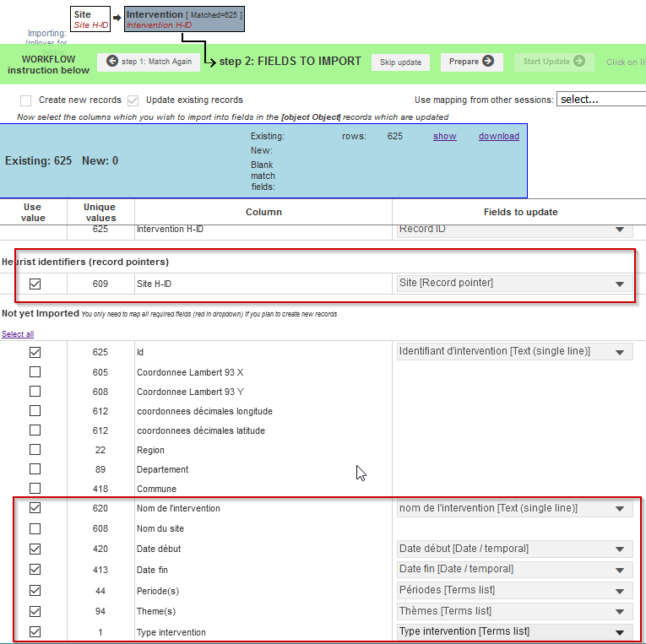
Task: Enable the Region column checkbox
Action: (x=35, y=450)
